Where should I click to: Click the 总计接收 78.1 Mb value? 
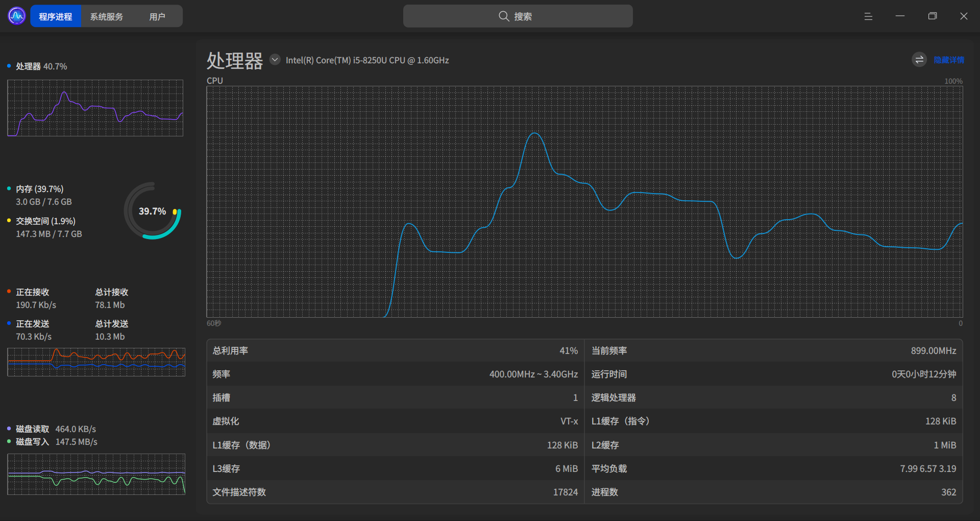(110, 305)
